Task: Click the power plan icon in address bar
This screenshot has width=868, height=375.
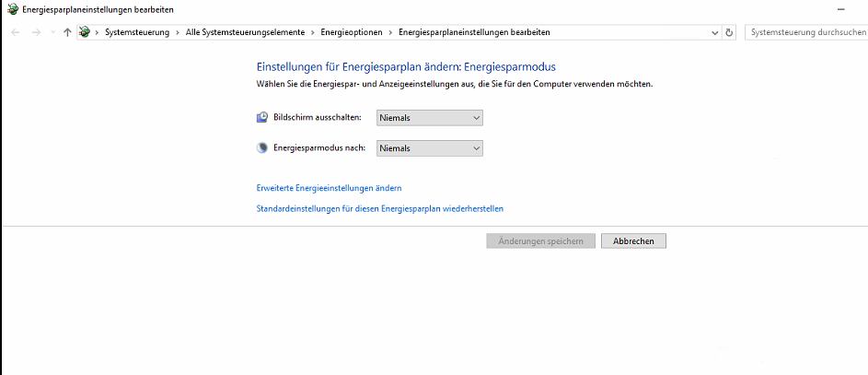Action: [x=85, y=32]
